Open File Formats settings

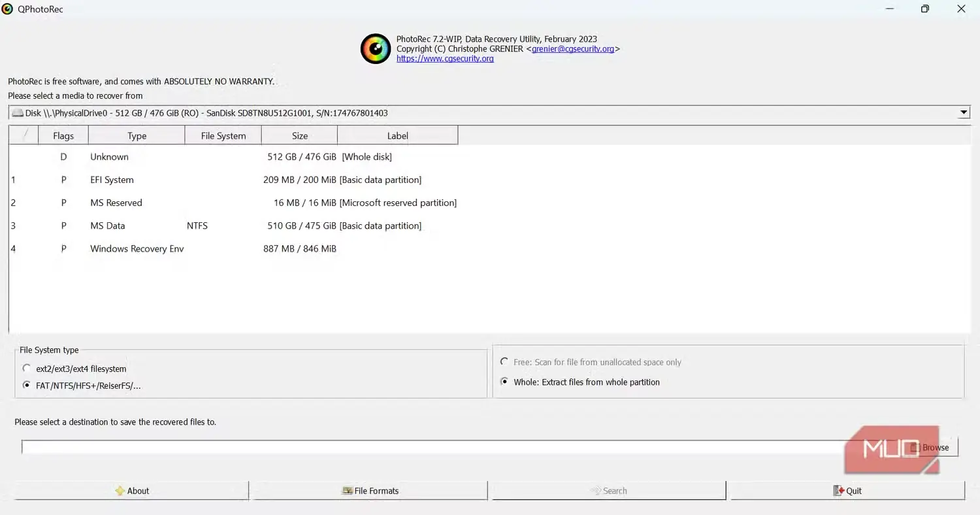point(370,491)
